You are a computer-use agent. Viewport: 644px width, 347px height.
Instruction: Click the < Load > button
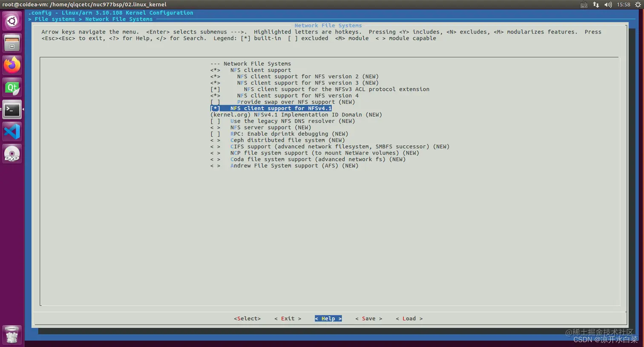click(x=409, y=318)
